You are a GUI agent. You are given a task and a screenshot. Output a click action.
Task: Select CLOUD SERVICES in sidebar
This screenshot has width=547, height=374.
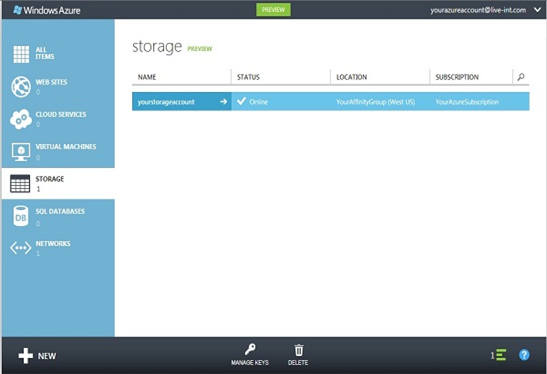point(61,114)
